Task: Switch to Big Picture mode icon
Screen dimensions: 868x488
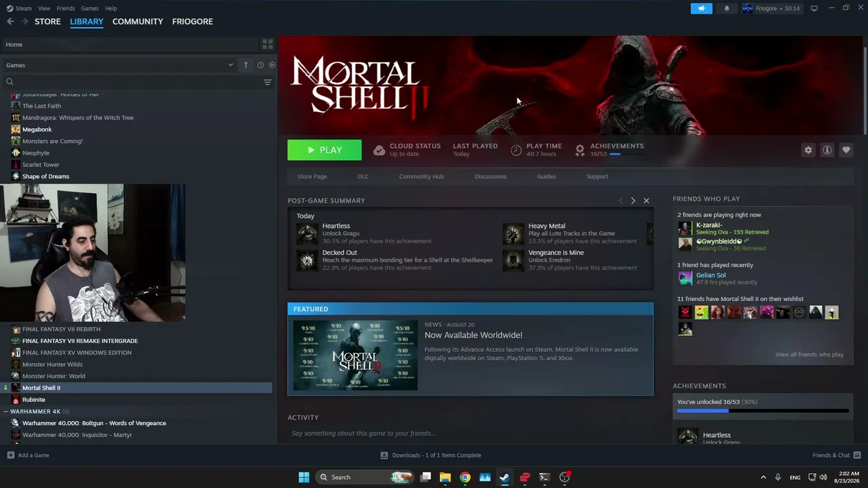Action: point(814,8)
